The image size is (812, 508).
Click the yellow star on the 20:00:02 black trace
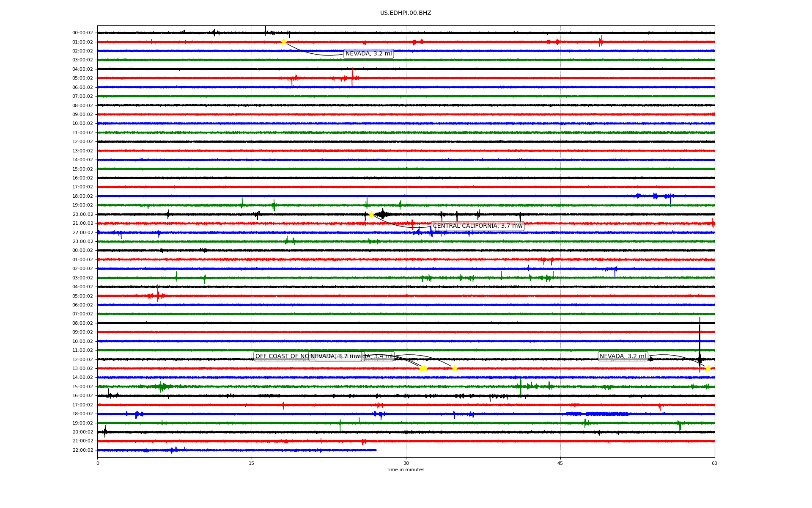371,214
